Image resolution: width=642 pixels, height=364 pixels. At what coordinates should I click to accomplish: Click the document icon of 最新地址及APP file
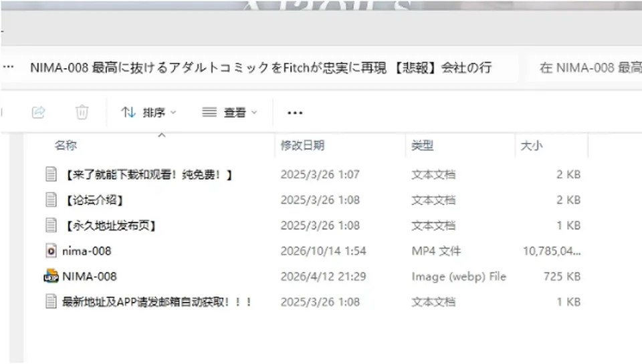pyautogui.click(x=51, y=302)
